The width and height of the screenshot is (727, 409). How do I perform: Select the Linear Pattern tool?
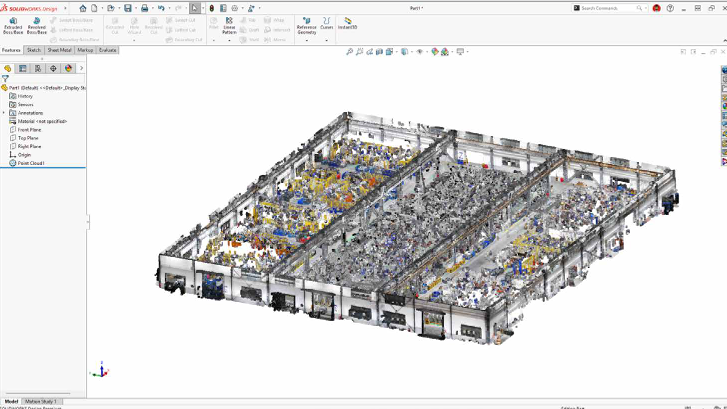pos(229,26)
